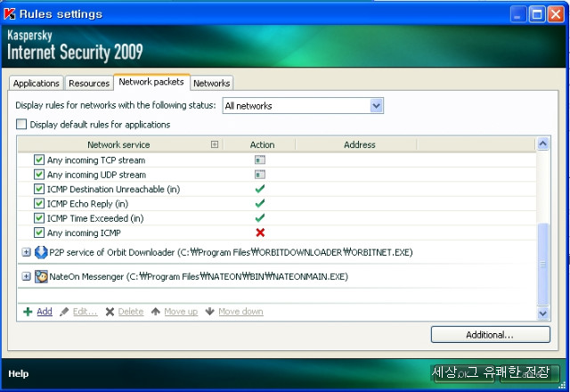Enable Display default rules for applications
The image size is (570, 392).
(21, 125)
